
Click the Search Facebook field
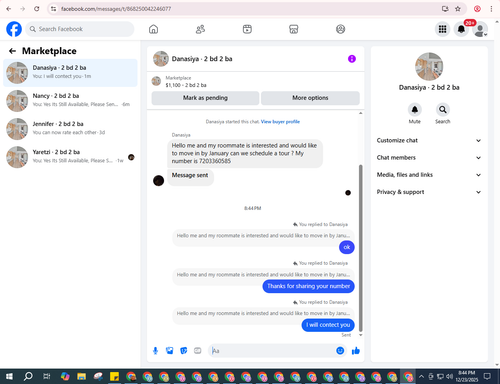[x=80, y=29]
